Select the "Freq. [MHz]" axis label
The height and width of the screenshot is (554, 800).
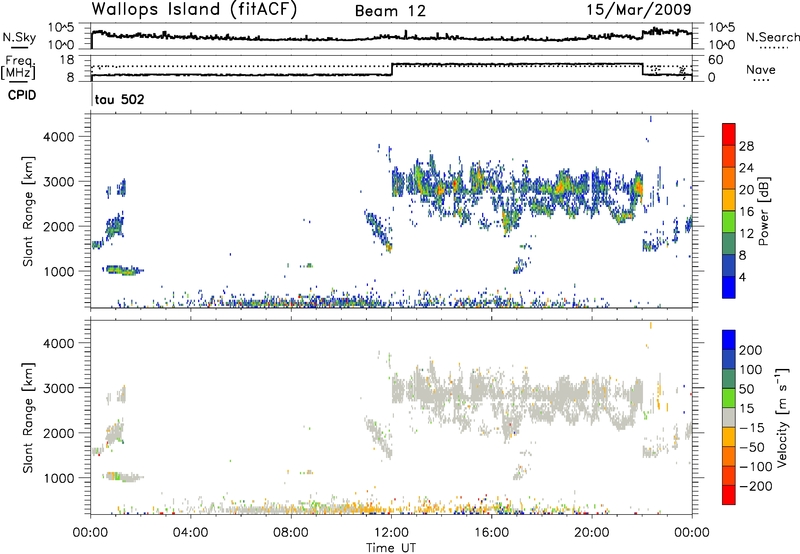19,68
